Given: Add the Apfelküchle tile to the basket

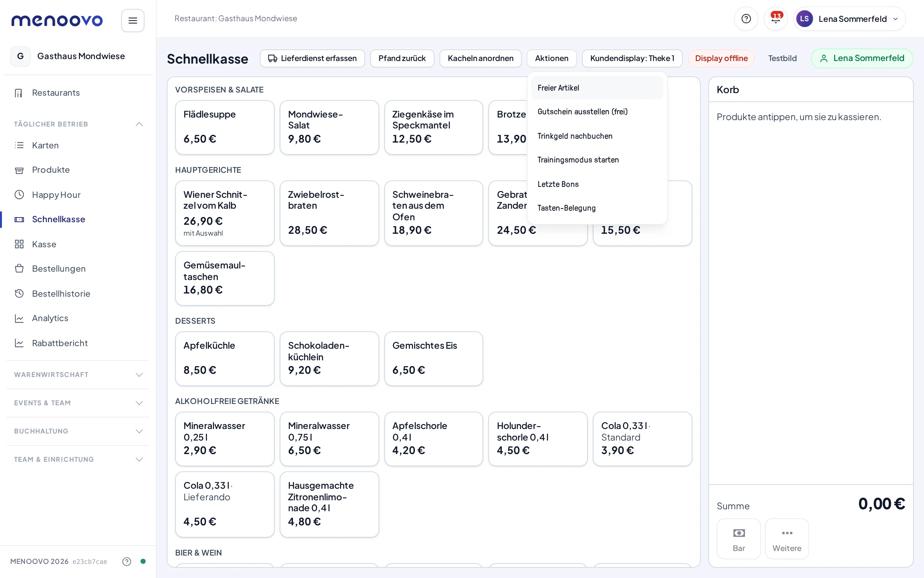Looking at the screenshot, I should [225, 359].
